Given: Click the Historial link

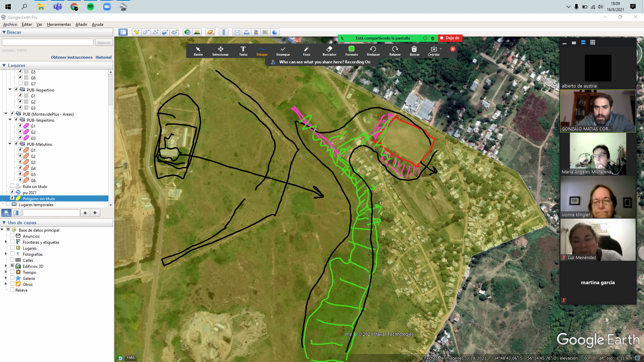Looking at the screenshot, I should tap(103, 57).
